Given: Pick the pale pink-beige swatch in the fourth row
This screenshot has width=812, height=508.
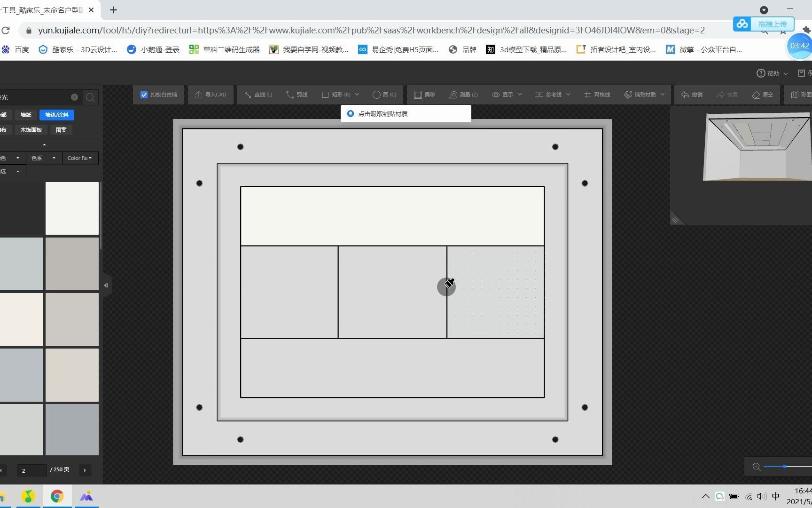Looking at the screenshot, I should coord(72,375).
